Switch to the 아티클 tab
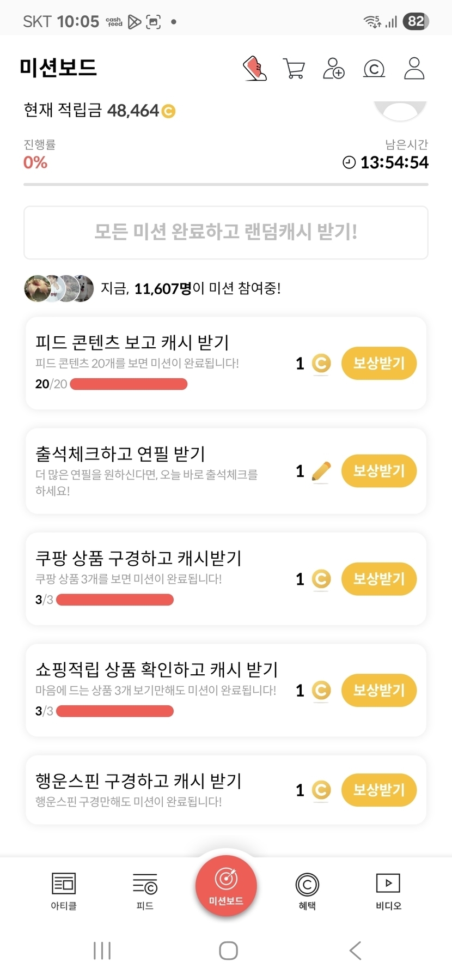This screenshot has height=980, width=452. pyautogui.click(x=64, y=891)
